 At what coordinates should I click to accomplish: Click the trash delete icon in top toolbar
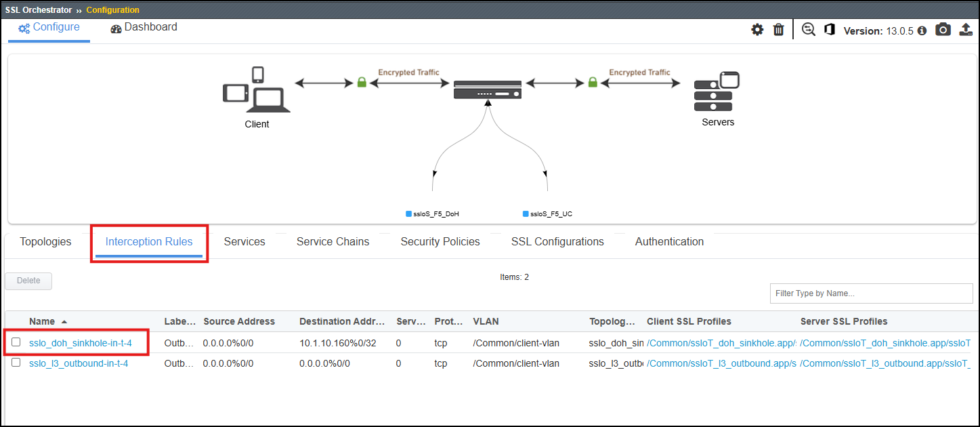click(x=779, y=30)
